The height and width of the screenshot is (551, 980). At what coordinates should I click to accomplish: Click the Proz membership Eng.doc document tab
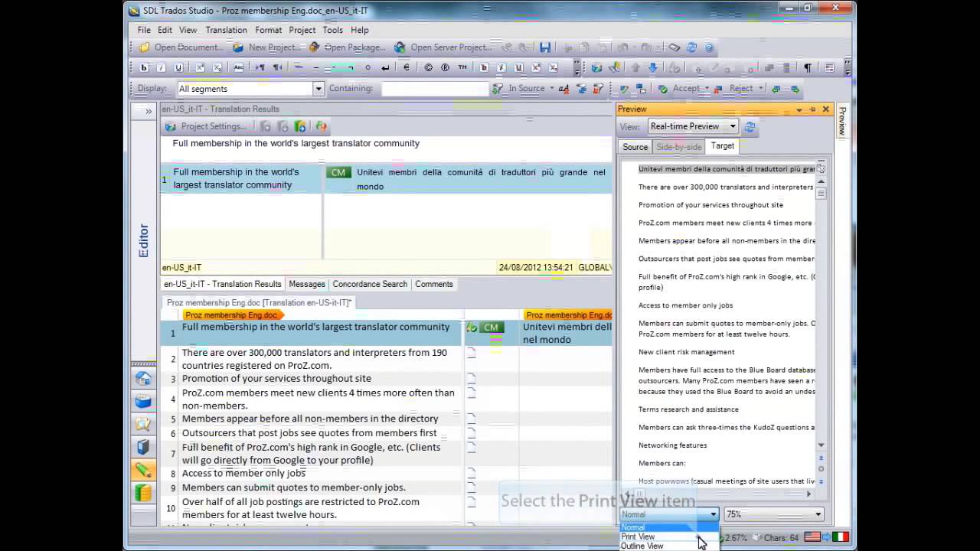click(260, 303)
